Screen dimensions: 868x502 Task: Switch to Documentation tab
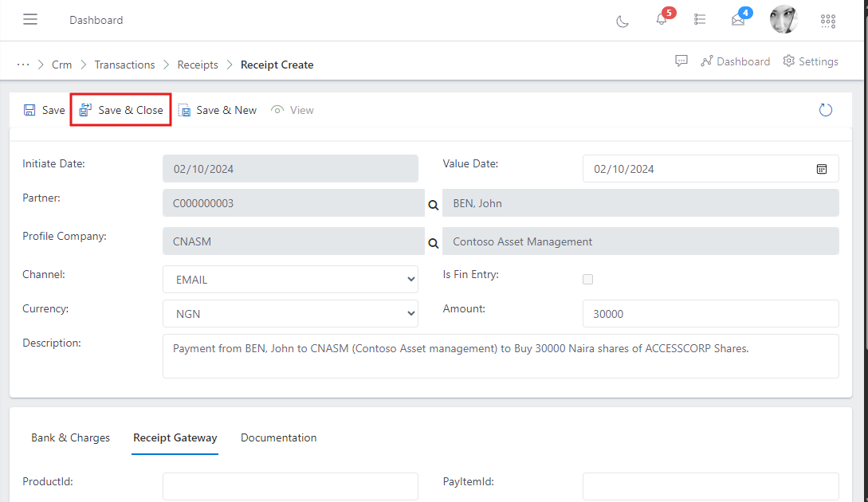[x=278, y=437]
